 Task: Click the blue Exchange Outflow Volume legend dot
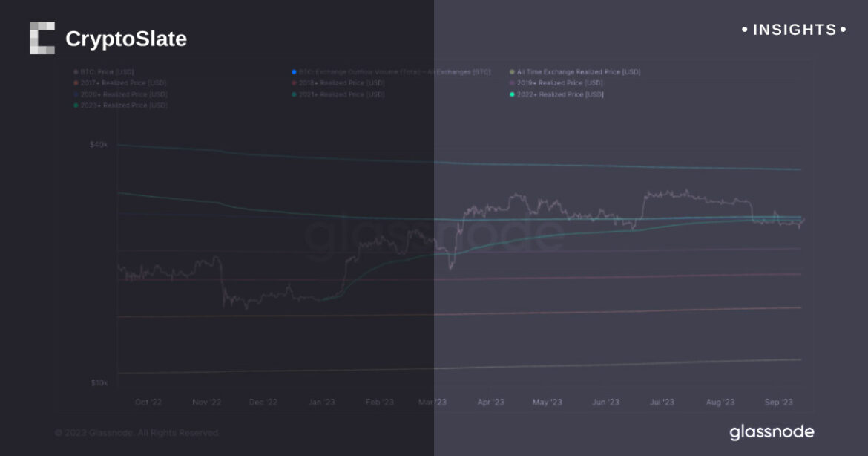click(x=295, y=72)
